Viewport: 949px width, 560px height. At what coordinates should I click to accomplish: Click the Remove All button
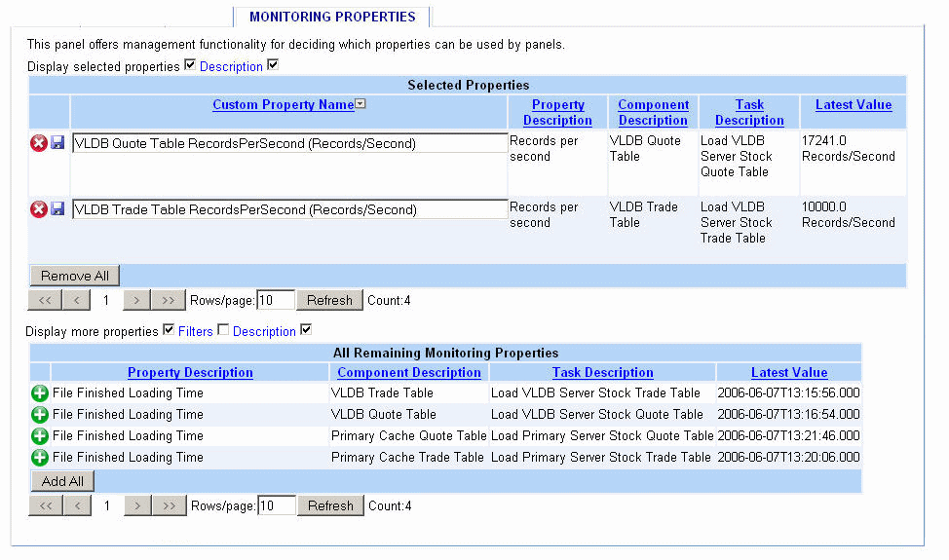[74, 276]
